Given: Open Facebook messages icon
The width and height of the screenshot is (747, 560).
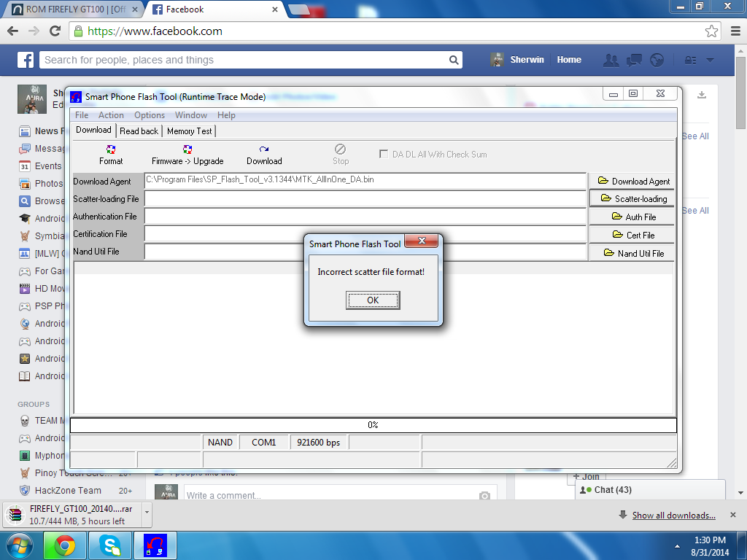Looking at the screenshot, I should 634,60.
